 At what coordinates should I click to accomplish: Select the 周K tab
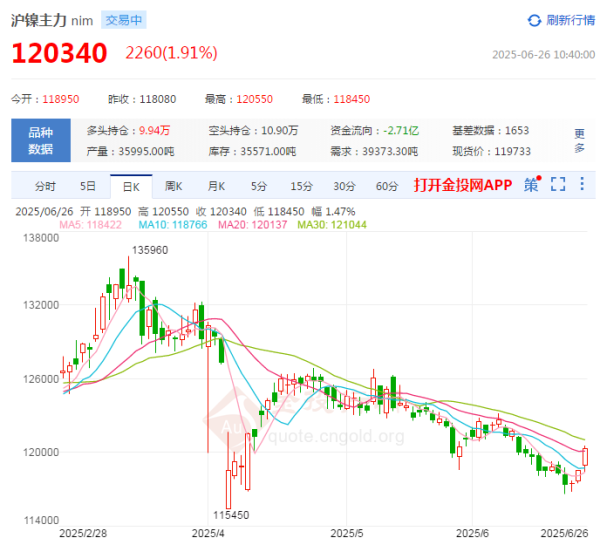173,186
